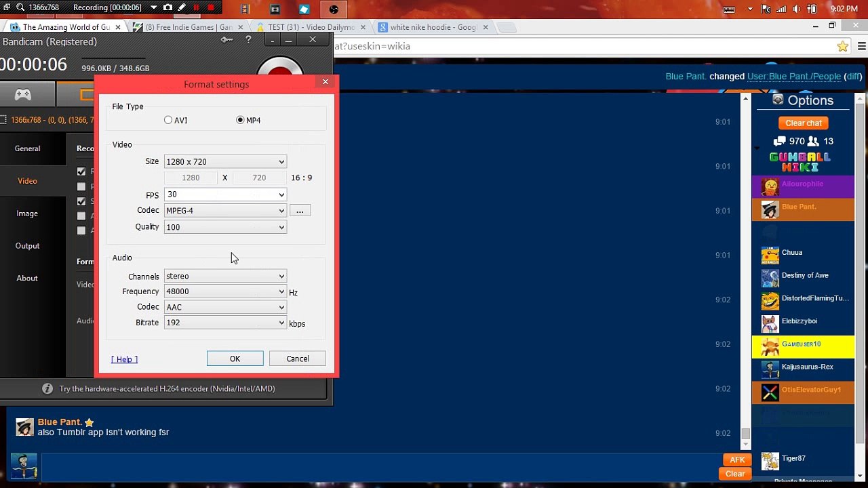
Task: Click the info icon beside hardware-accelerated tip
Action: pos(47,388)
